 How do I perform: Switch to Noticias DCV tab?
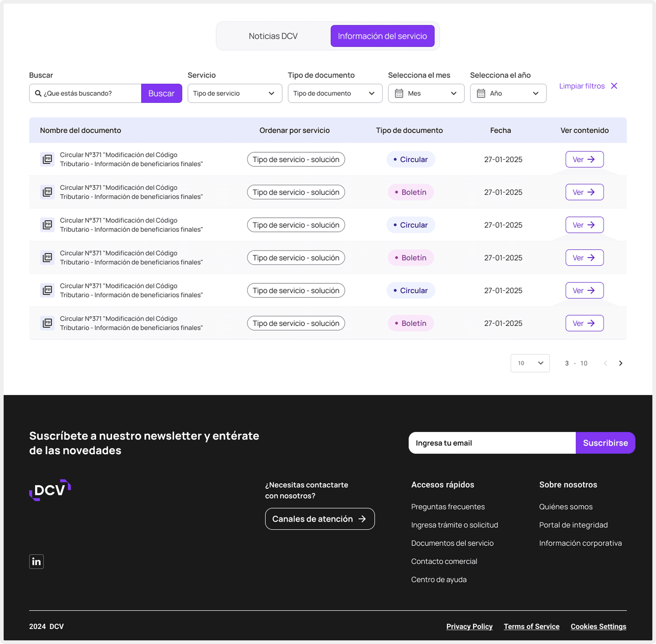pos(273,36)
